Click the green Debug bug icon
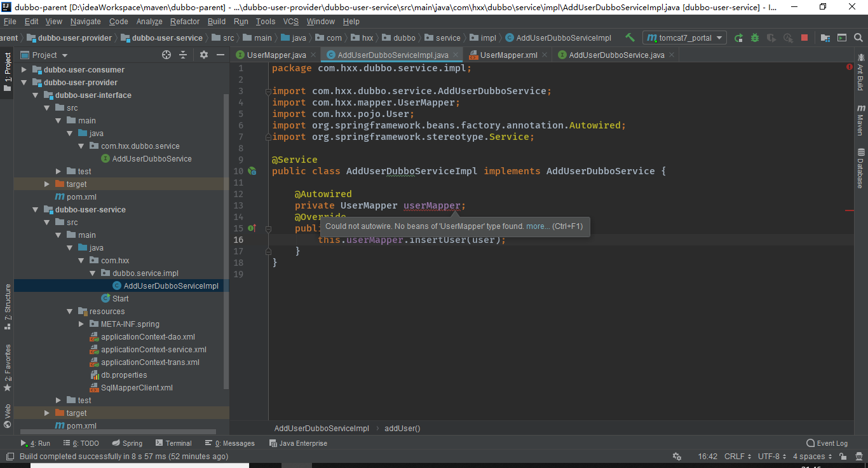Image resolution: width=868 pixels, height=468 pixels. [755, 38]
